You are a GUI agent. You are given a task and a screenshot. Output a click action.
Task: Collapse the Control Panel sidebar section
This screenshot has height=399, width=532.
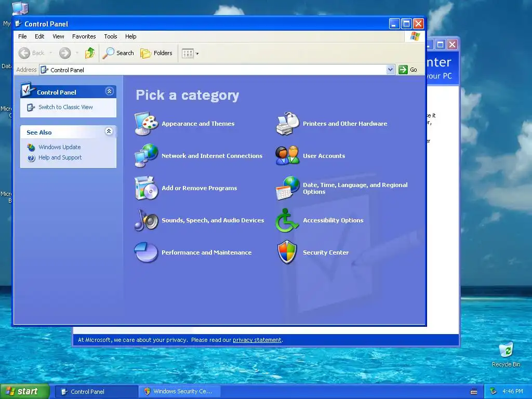tap(109, 91)
